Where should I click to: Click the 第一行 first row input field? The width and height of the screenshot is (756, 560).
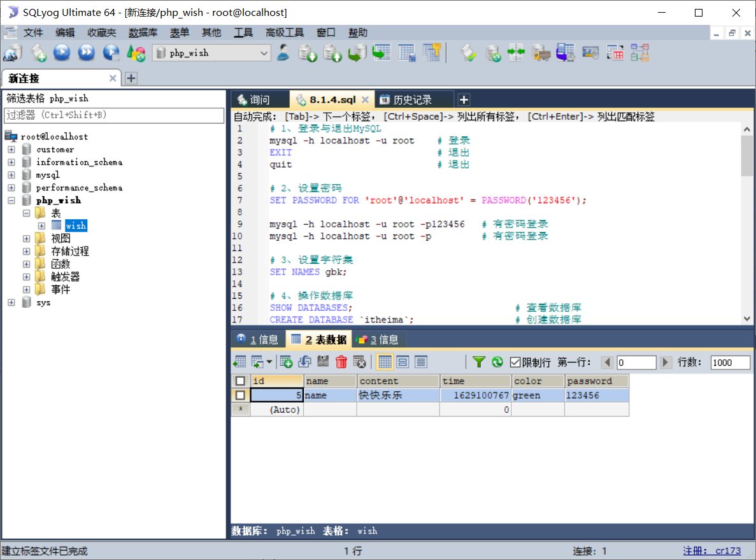coord(636,363)
